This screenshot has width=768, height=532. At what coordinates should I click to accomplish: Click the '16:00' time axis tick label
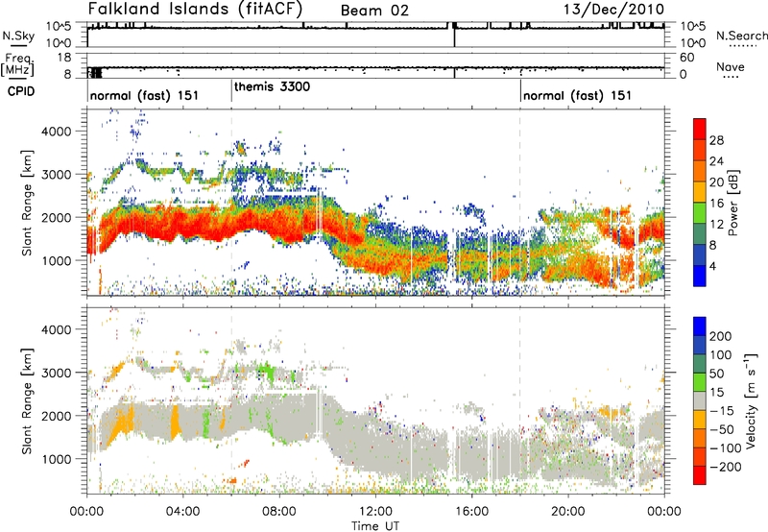(x=471, y=512)
